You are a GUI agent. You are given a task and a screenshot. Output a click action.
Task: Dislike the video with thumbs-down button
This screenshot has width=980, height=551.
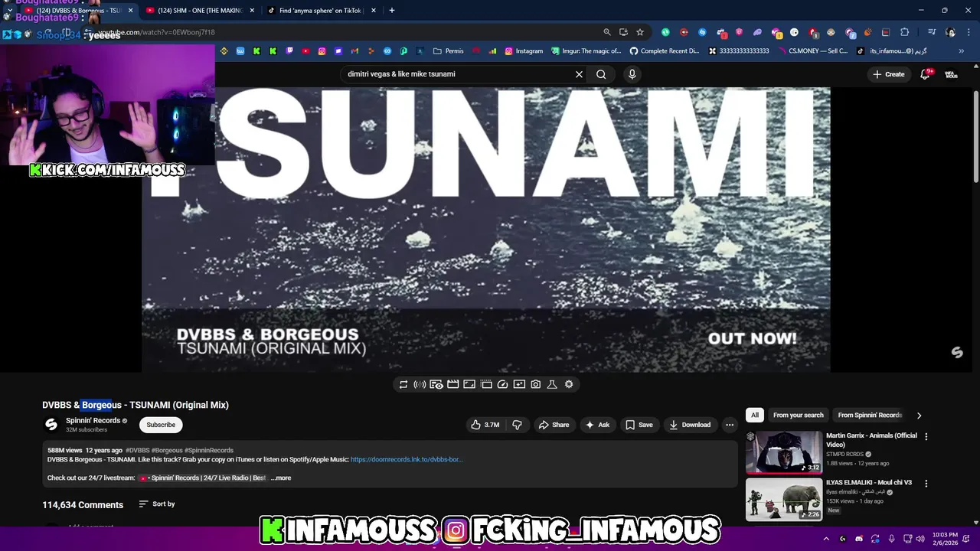point(517,425)
